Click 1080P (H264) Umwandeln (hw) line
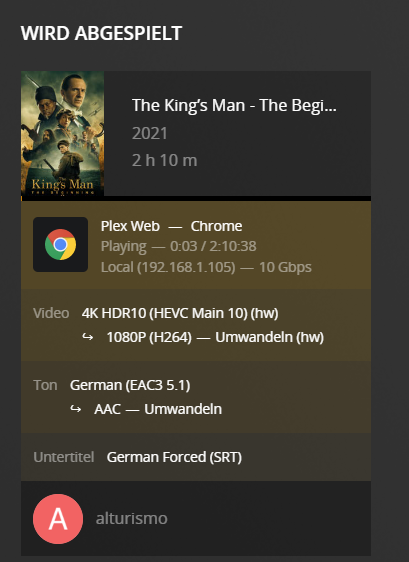409x562 pixels. pyautogui.click(x=215, y=337)
